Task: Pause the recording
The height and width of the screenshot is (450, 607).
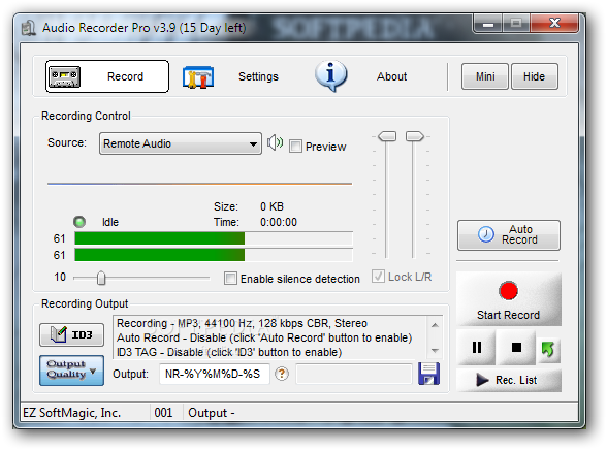Action: tap(477, 347)
